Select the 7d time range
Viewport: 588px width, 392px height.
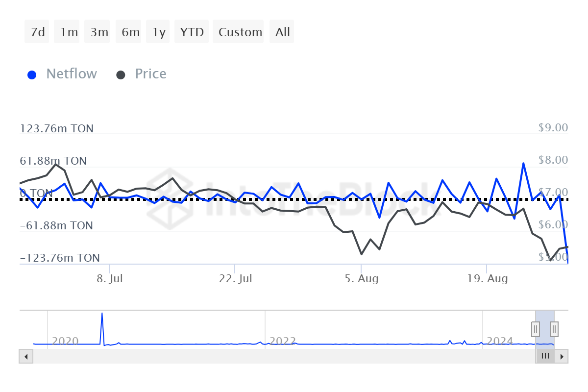(x=37, y=32)
